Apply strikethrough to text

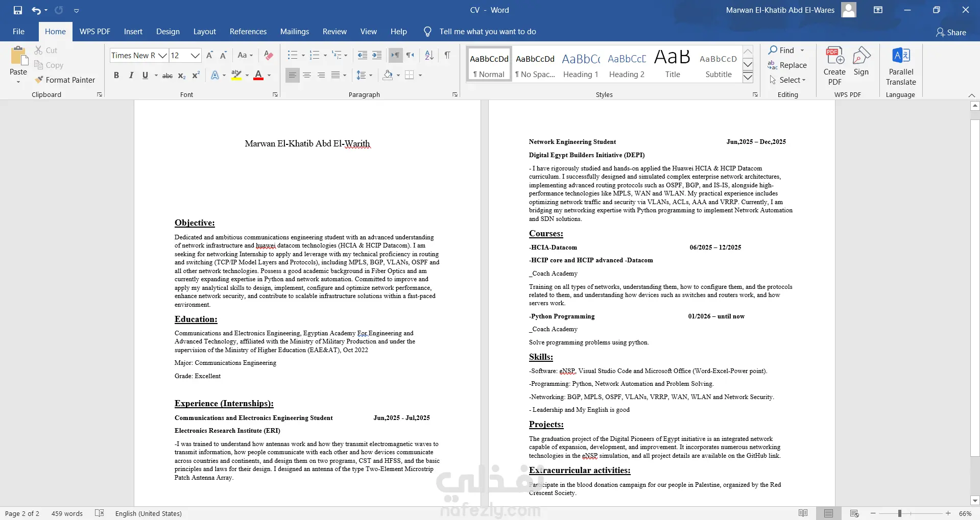[x=167, y=76]
